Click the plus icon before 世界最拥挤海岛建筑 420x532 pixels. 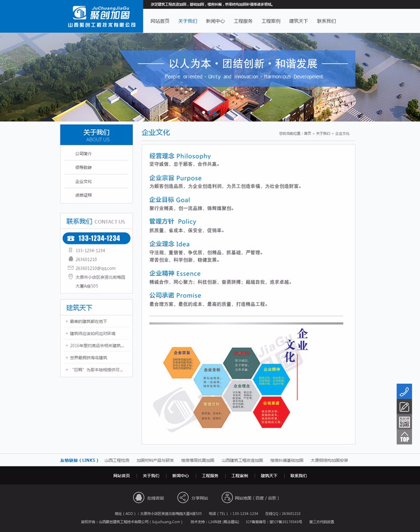pyautogui.click(x=67, y=357)
